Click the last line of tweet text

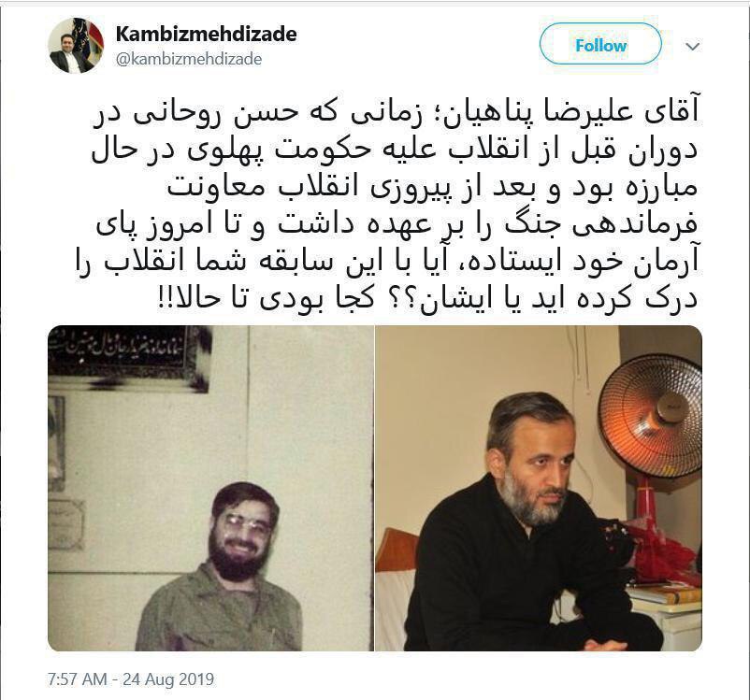pos(428,297)
